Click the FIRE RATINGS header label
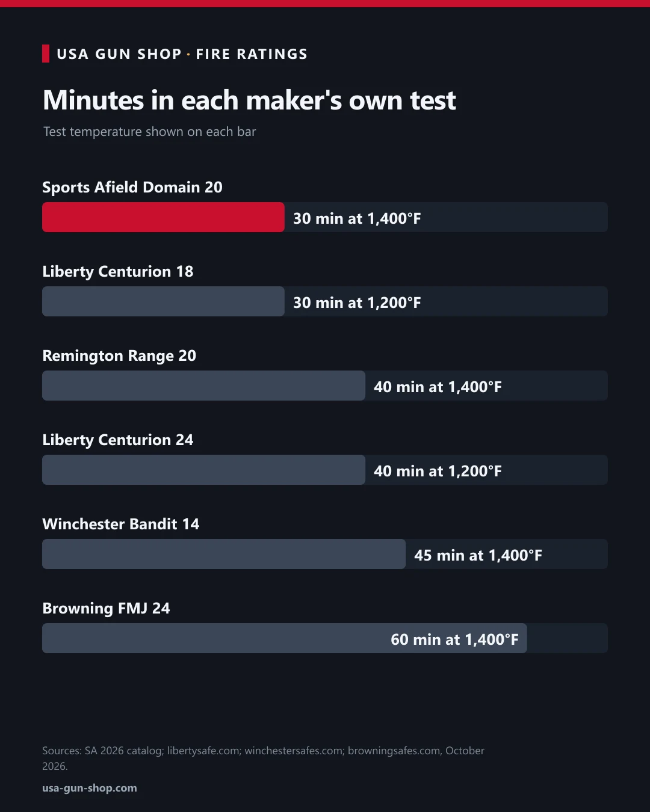Image resolution: width=650 pixels, height=812 pixels. tap(252, 54)
